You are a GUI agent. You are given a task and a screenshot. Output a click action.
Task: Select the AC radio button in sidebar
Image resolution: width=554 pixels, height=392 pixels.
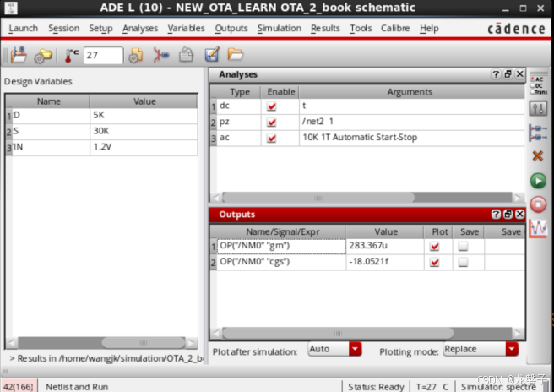click(532, 79)
